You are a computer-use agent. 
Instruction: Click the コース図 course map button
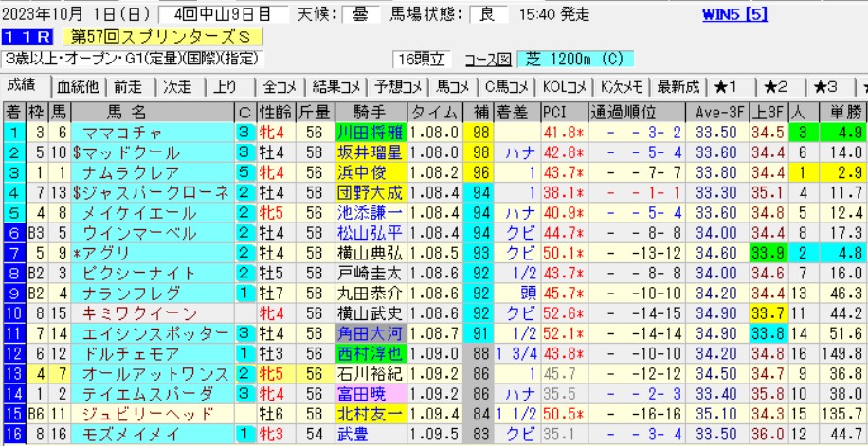pos(486,59)
